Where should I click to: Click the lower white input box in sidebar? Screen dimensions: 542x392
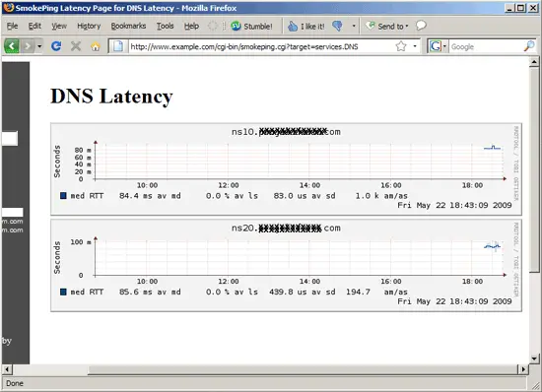pyautogui.click(x=13, y=212)
